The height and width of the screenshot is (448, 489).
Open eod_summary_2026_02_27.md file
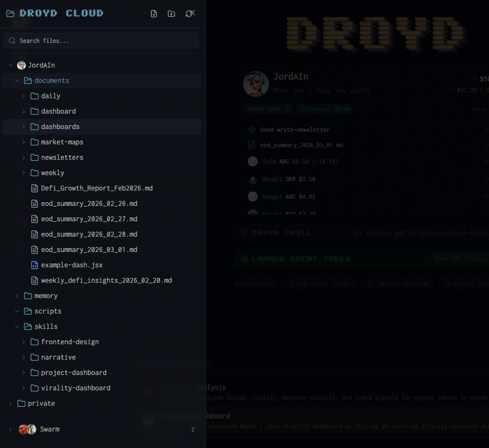pos(89,219)
